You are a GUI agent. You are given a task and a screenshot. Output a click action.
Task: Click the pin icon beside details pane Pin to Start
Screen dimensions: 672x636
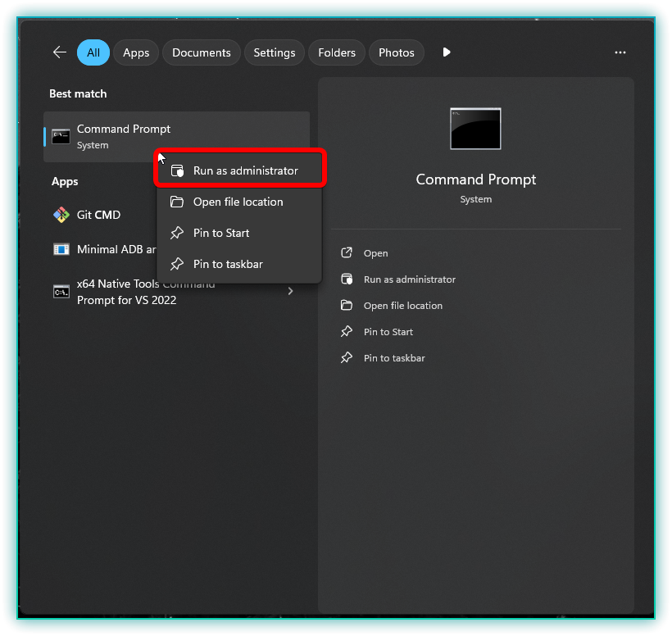point(347,331)
